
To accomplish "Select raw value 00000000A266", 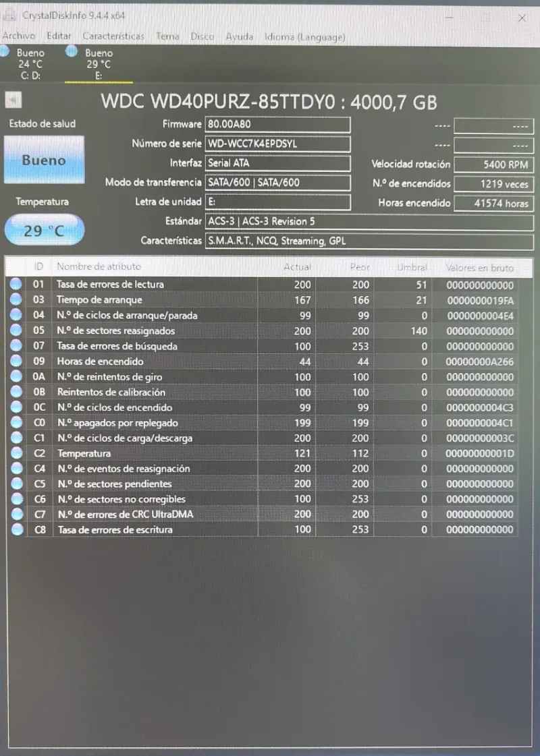I will click(480, 361).
